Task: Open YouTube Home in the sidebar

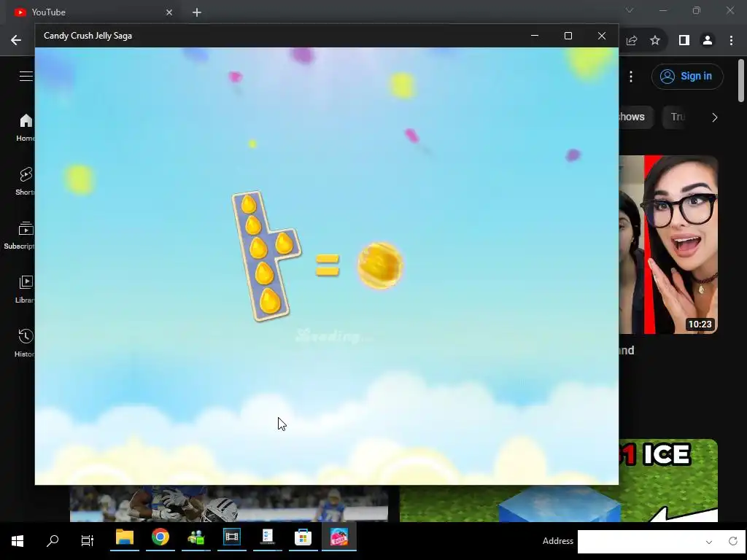Action: [25, 128]
